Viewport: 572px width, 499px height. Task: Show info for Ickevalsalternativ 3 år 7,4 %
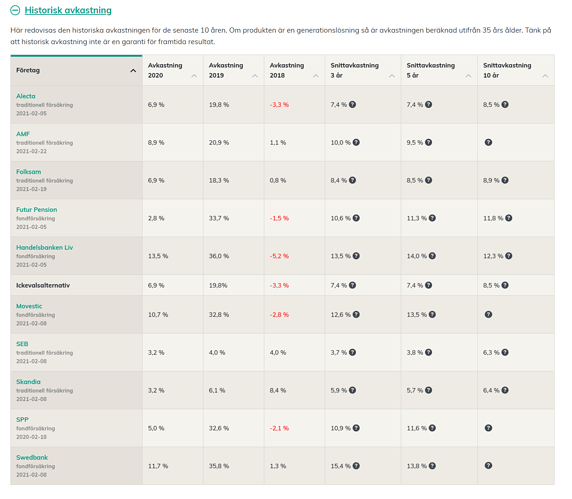point(352,285)
